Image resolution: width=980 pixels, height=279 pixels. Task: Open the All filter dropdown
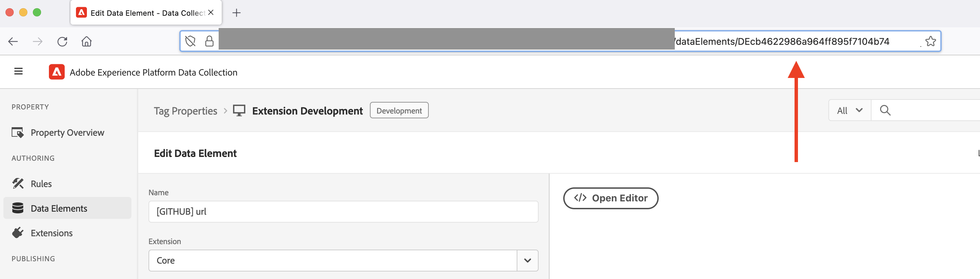click(850, 110)
